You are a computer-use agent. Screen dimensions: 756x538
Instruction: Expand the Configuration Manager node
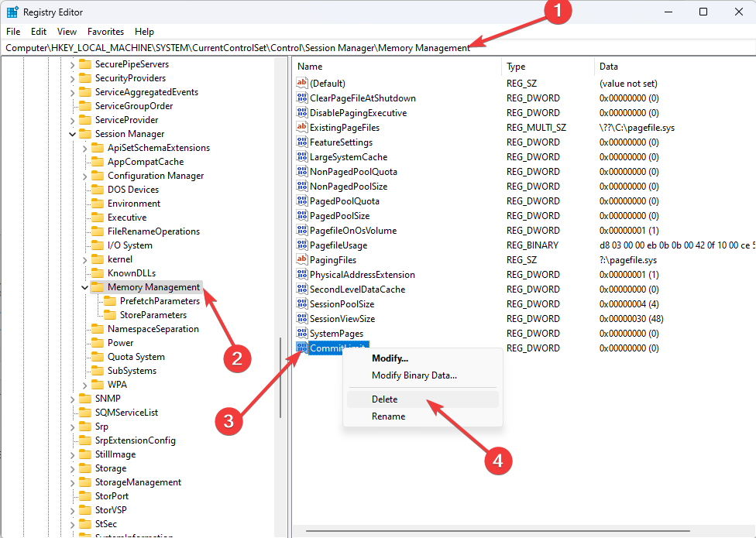[x=85, y=176]
